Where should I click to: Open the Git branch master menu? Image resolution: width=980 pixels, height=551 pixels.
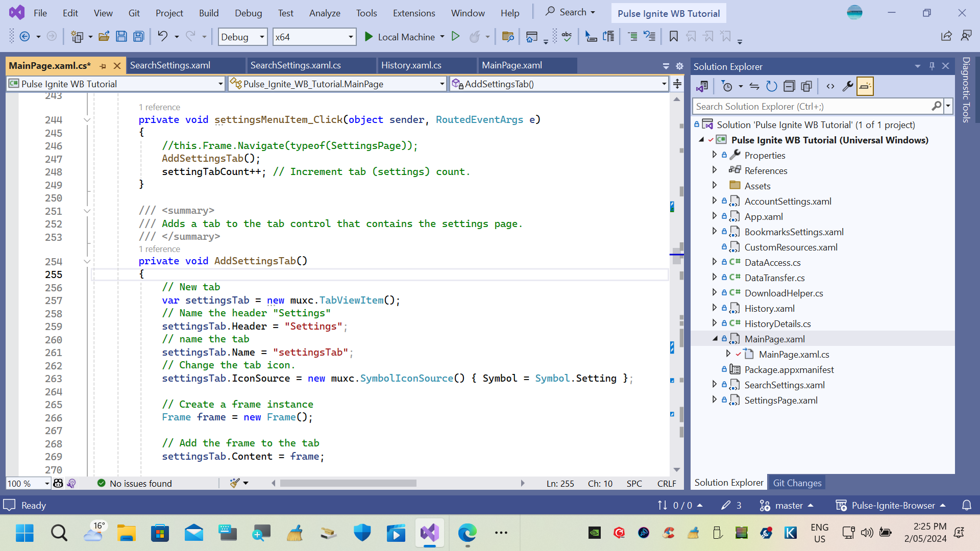(x=788, y=505)
